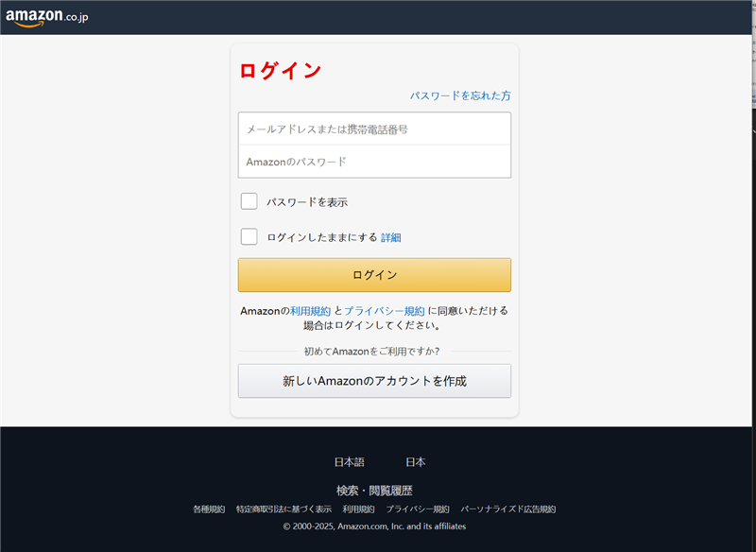Open the パーソナライズド広告規約 footer link

[507, 509]
